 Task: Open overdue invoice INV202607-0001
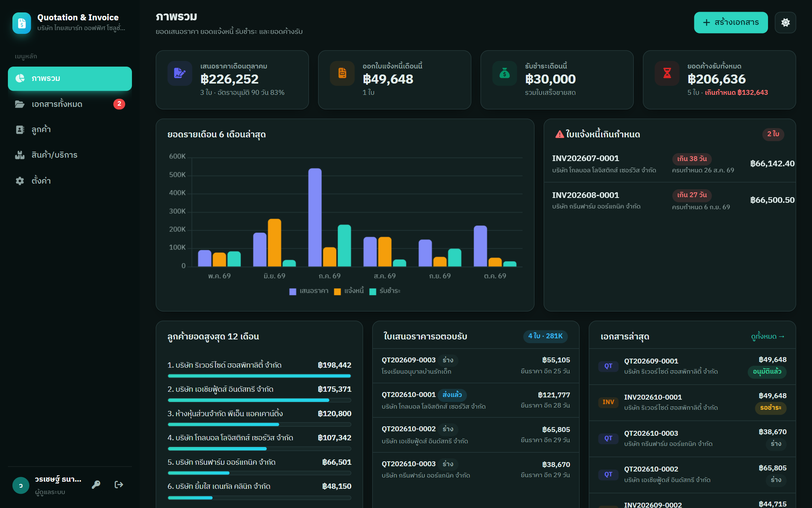tap(670, 164)
